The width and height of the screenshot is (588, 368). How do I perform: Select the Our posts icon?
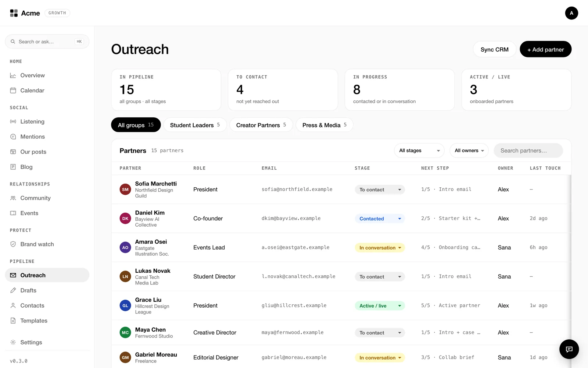[13, 152]
